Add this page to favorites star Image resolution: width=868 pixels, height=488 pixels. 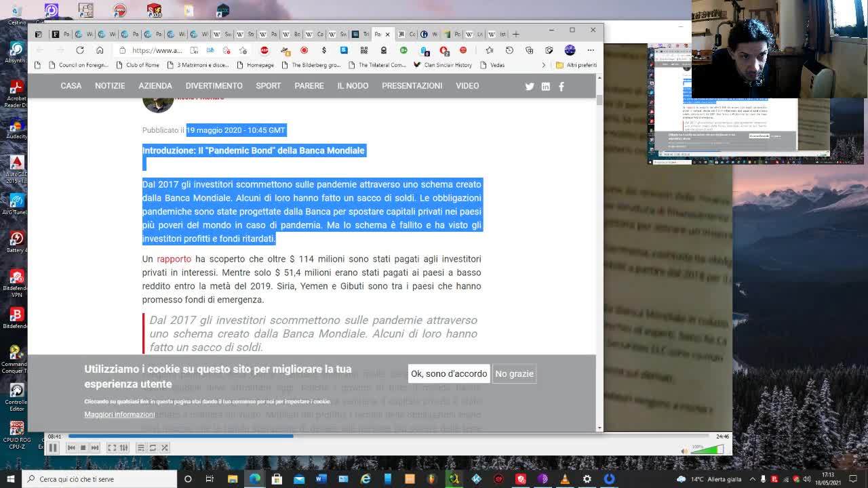click(x=243, y=50)
